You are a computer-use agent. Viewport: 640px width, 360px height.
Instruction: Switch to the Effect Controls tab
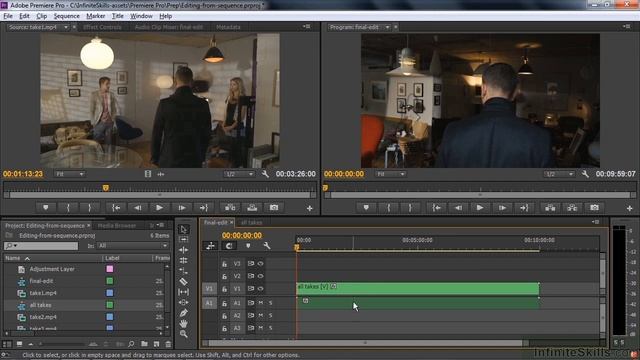coord(102,27)
